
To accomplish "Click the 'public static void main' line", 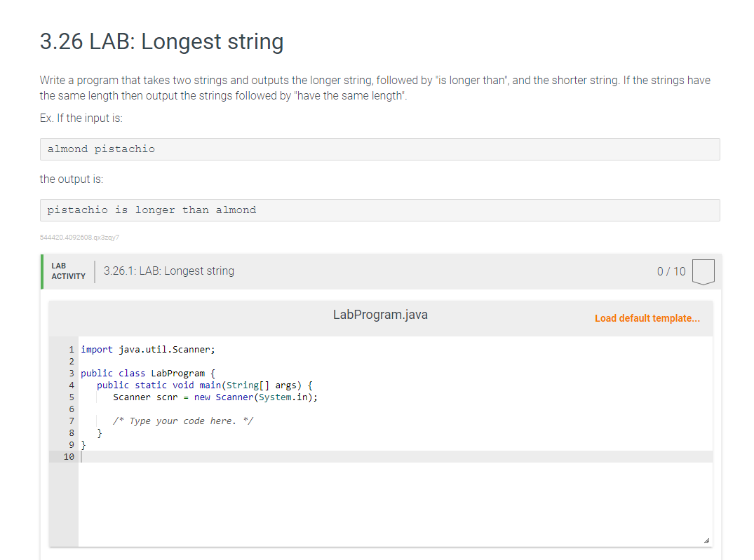I will click(x=204, y=385).
